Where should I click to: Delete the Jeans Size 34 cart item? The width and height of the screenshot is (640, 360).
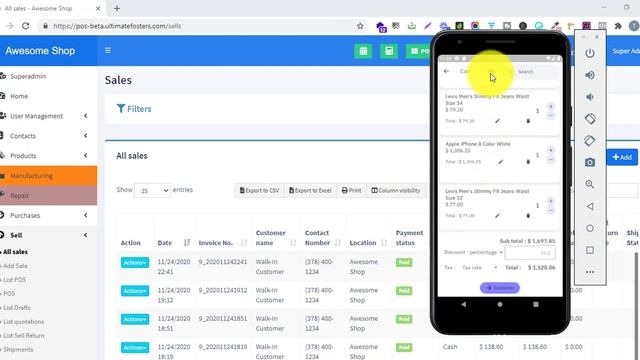pyautogui.click(x=528, y=121)
